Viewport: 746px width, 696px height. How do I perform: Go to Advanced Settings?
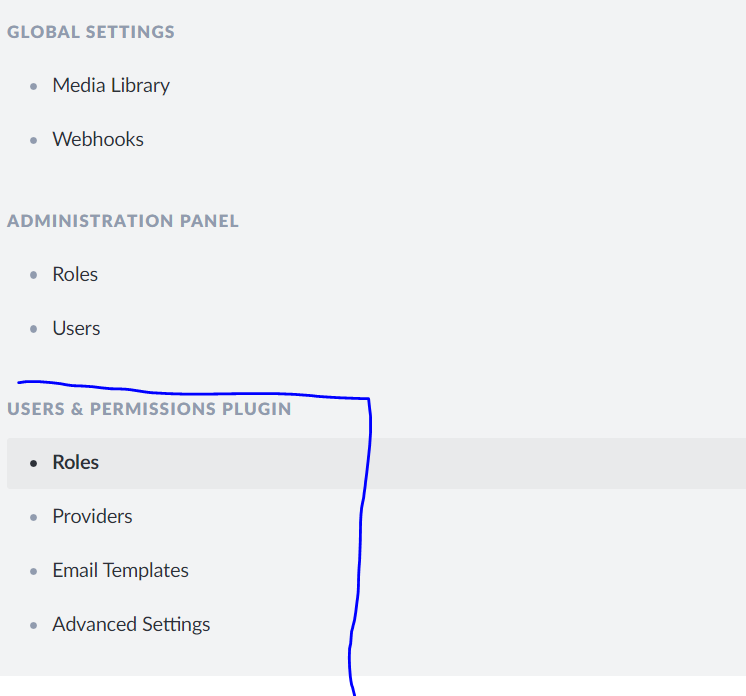pyautogui.click(x=131, y=625)
